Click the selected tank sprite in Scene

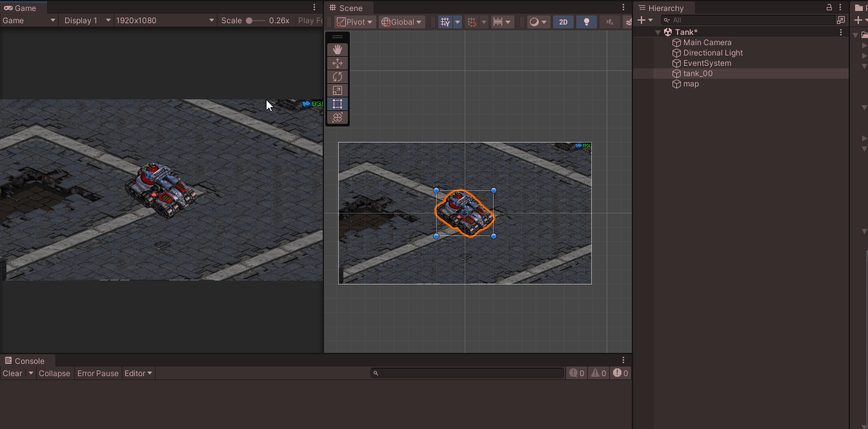pyautogui.click(x=465, y=213)
